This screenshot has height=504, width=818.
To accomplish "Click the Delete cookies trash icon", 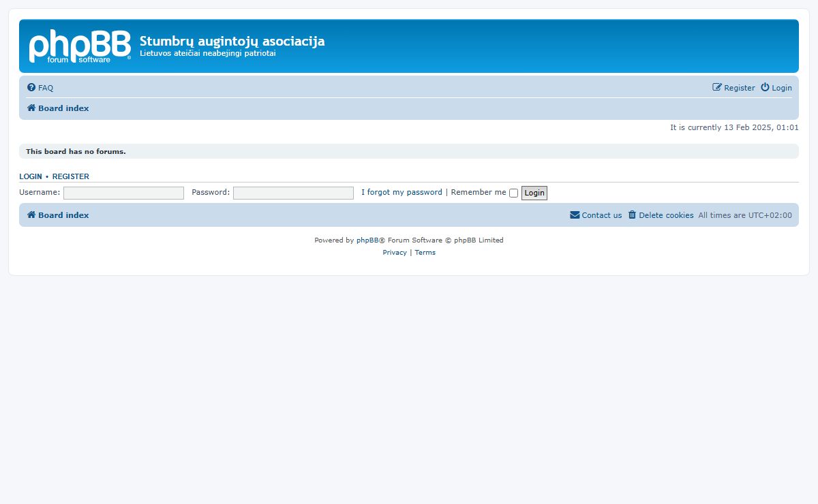I will pyautogui.click(x=632, y=215).
